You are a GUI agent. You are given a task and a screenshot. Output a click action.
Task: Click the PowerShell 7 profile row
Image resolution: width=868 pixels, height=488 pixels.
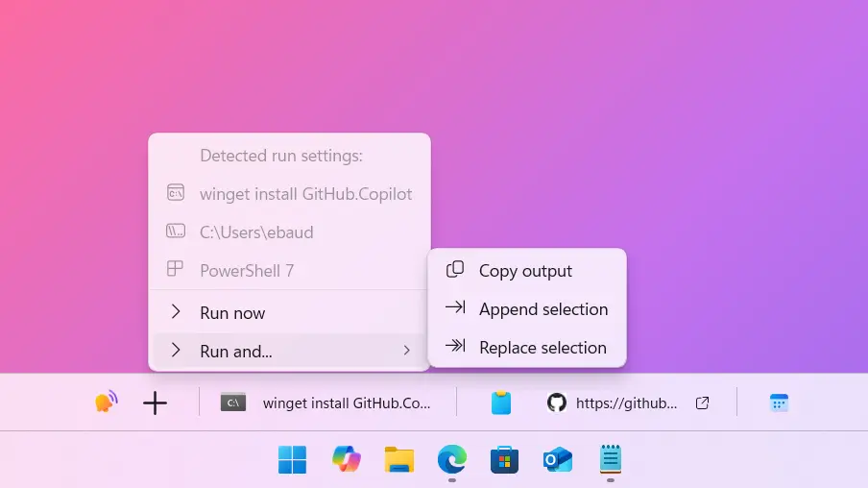[290, 270]
